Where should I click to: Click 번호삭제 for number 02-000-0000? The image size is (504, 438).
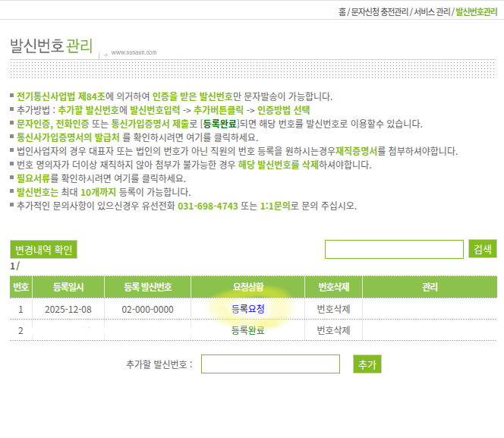pos(333,309)
